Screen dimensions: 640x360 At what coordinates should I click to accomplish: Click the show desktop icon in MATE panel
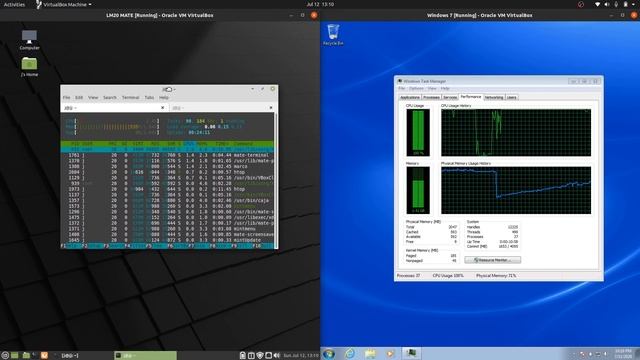[15, 356]
